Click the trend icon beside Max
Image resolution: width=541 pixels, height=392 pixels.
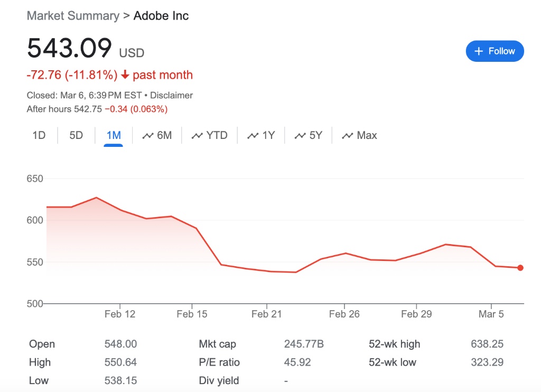pos(348,136)
